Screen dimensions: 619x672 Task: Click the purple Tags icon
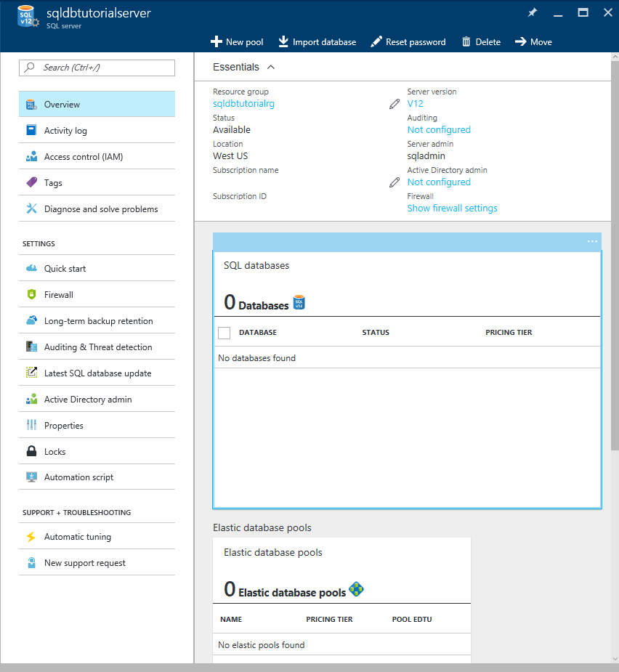click(31, 182)
